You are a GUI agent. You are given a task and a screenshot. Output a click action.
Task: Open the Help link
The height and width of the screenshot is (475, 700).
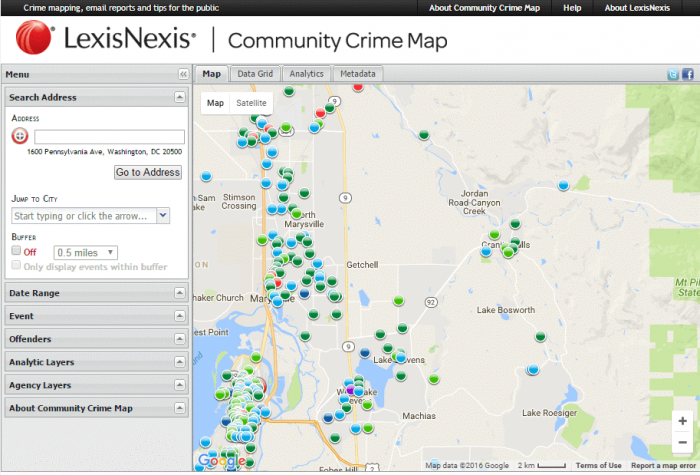[x=572, y=8]
